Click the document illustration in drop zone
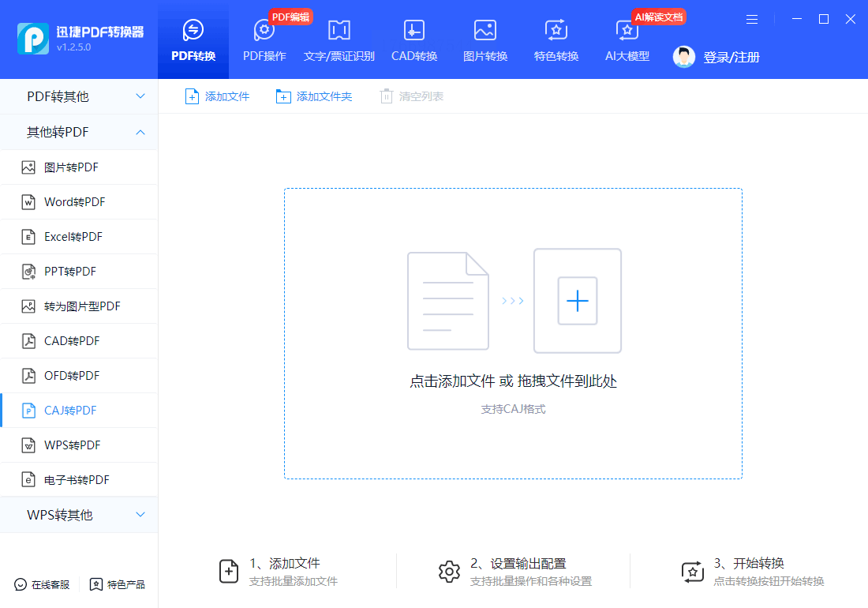The width and height of the screenshot is (868, 608). tap(448, 301)
